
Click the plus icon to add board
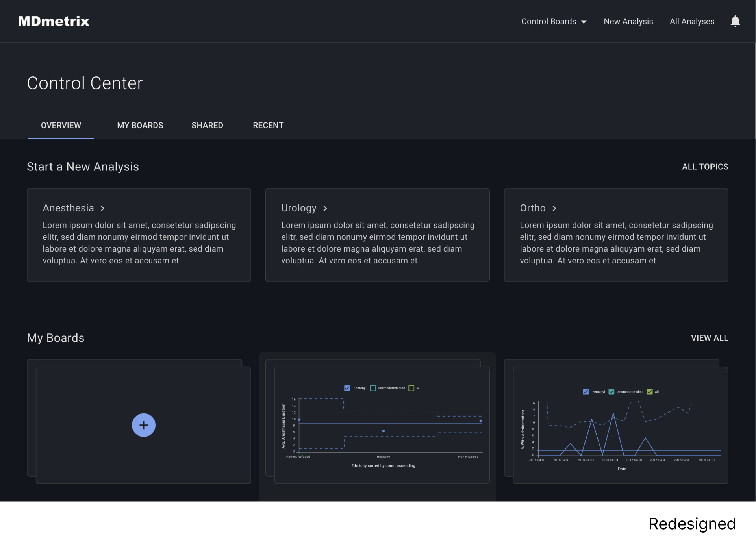144,425
